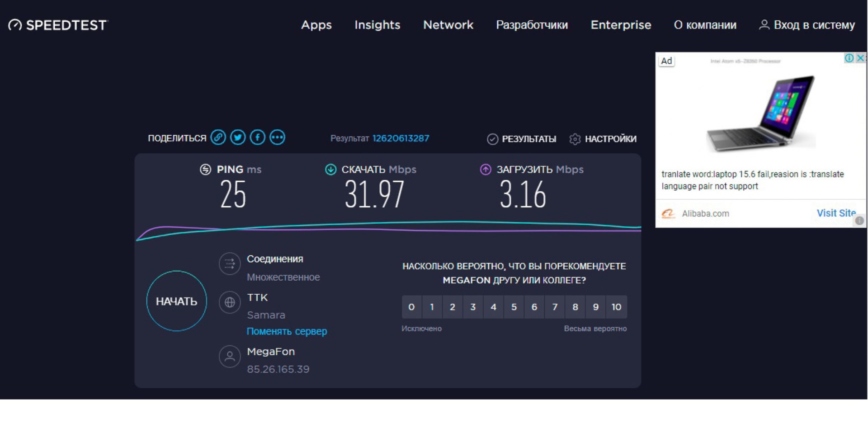The image size is (868, 424).
Task: Click the Исключено scale label
Action: (x=422, y=329)
